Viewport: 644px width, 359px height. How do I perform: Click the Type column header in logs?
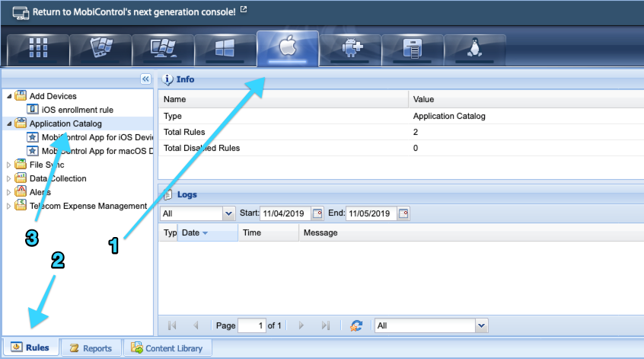[168, 232]
